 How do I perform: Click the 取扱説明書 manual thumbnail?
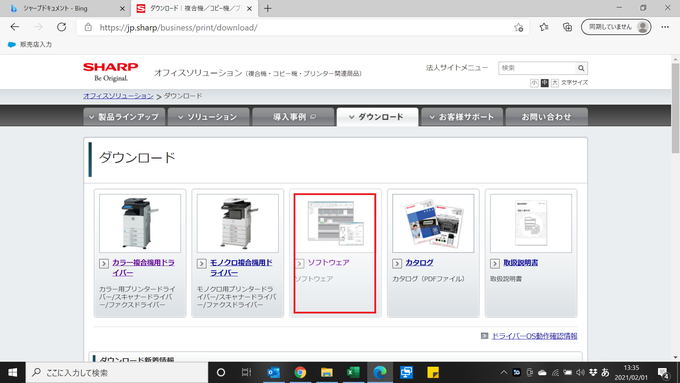point(531,223)
